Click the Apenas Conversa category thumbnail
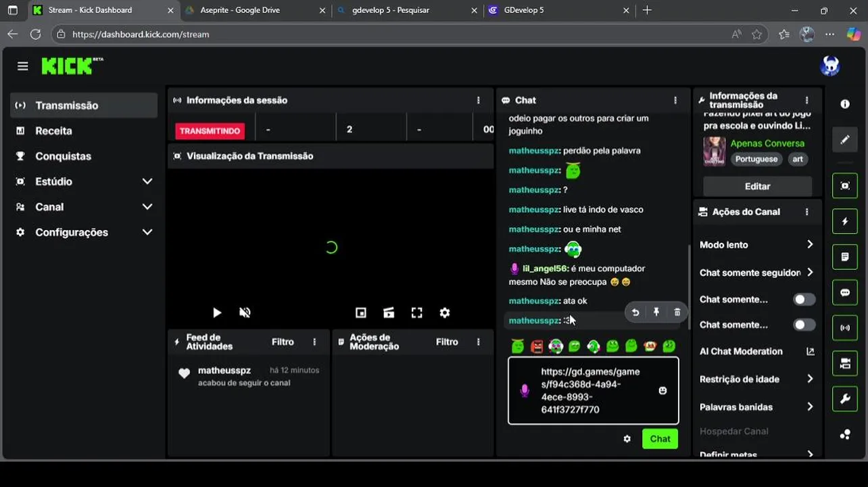The image size is (868, 487). (715, 152)
